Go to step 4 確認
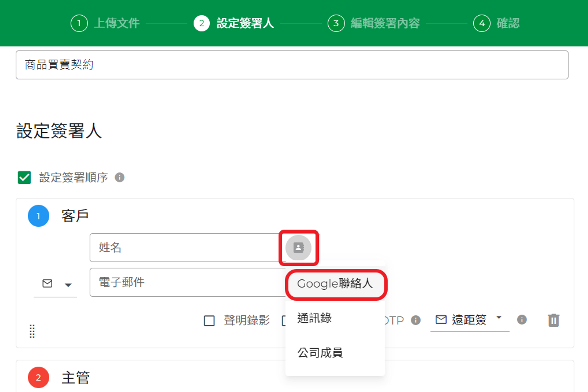The image size is (588, 392). click(x=496, y=23)
